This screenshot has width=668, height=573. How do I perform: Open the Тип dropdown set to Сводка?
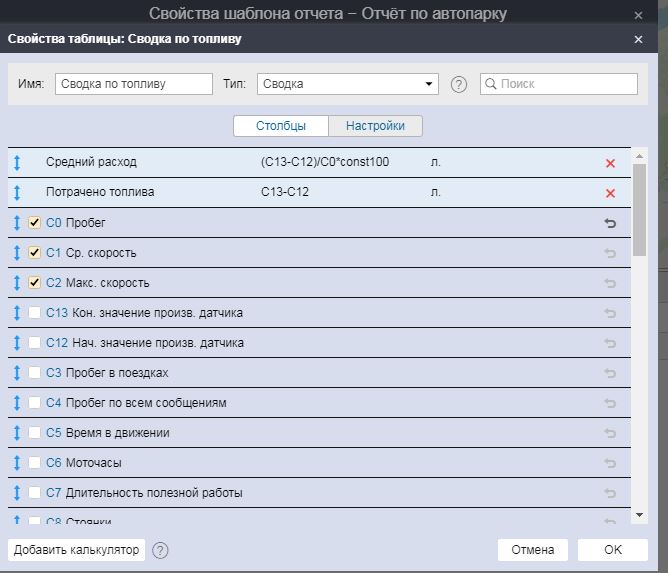(347, 84)
